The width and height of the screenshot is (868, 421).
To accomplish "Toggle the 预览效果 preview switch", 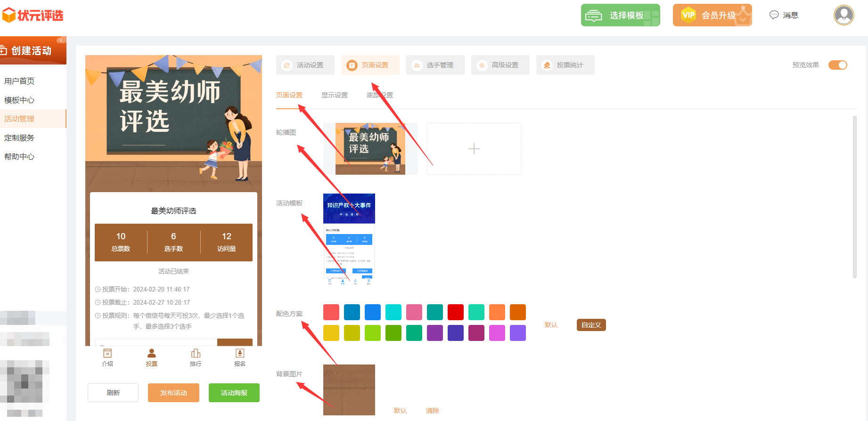I will (x=837, y=65).
